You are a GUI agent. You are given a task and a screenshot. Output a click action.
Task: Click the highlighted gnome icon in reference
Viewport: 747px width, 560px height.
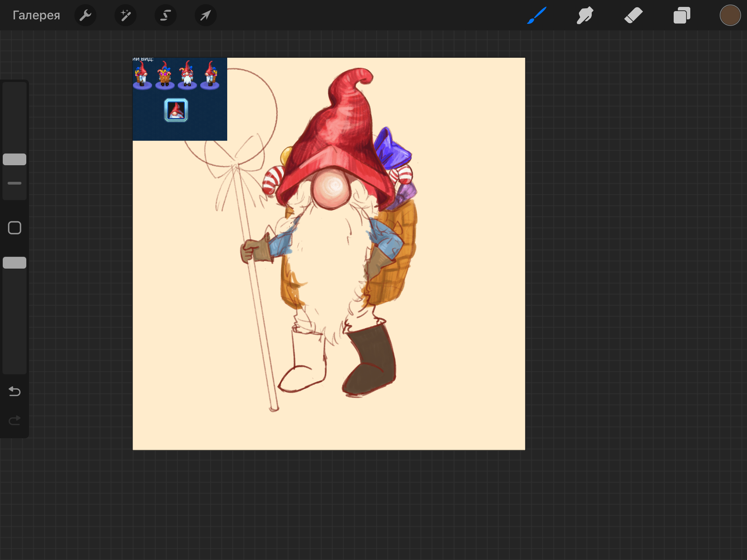tap(176, 110)
